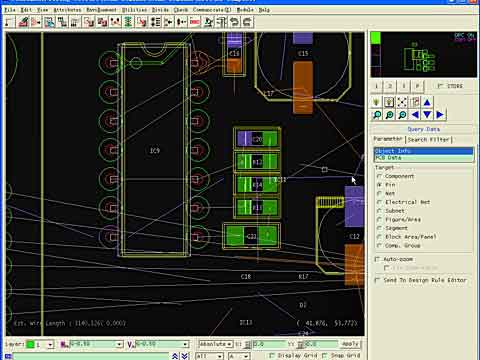Select the Component target radio button
Viewport: 480px width, 360px height.
[379, 176]
